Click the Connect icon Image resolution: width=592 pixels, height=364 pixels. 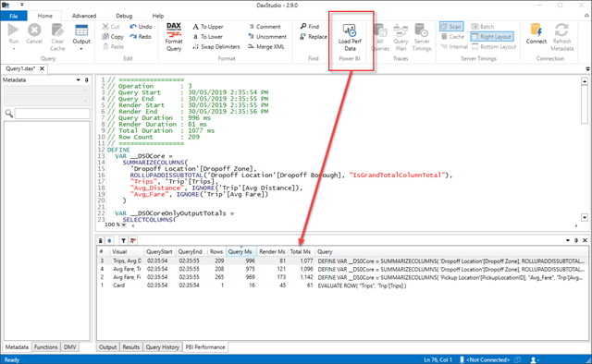tap(536, 30)
